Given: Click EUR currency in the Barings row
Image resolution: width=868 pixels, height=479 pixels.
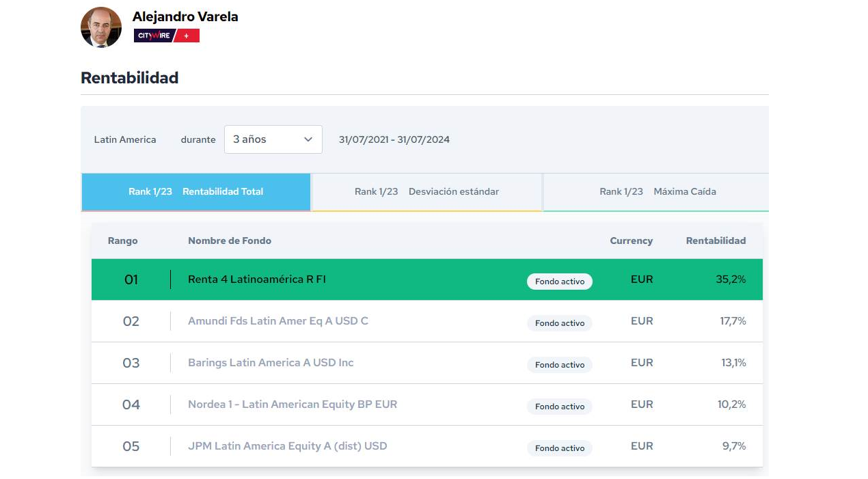Looking at the screenshot, I should pyautogui.click(x=642, y=363).
